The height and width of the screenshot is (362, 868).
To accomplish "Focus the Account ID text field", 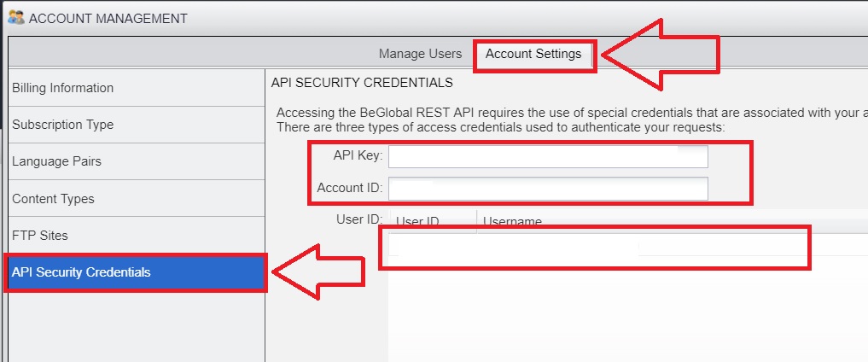I will pyautogui.click(x=548, y=188).
